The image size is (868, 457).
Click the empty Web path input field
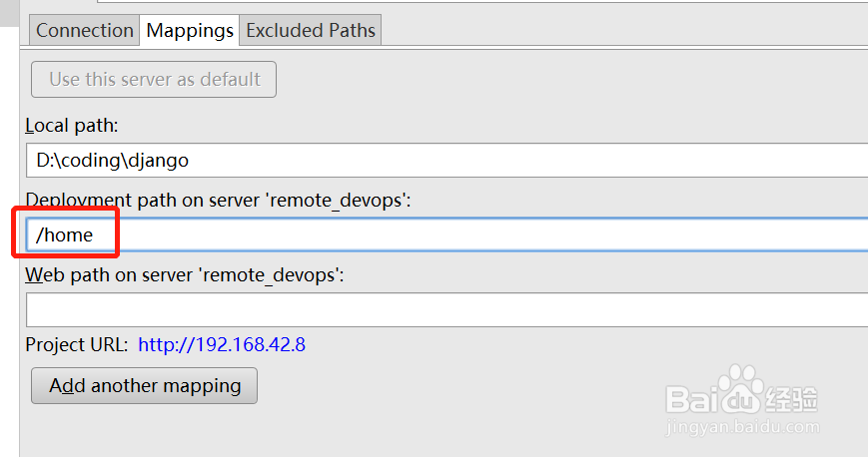click(439, 309)
